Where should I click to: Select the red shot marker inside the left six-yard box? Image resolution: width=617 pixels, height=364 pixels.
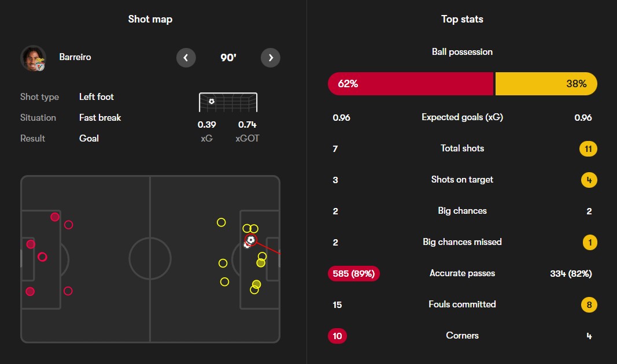pyautogui.click(x=31, y=244)
